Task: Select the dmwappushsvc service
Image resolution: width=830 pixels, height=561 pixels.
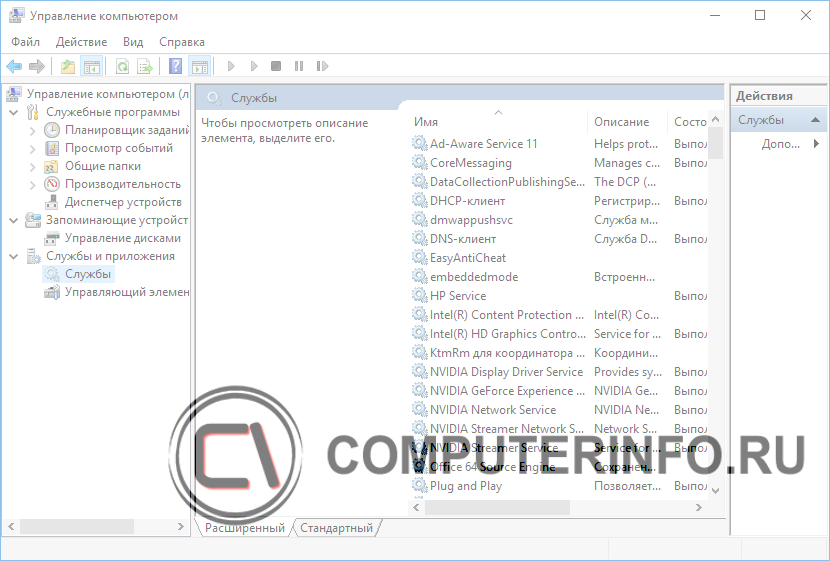Action: coord(559,220)
